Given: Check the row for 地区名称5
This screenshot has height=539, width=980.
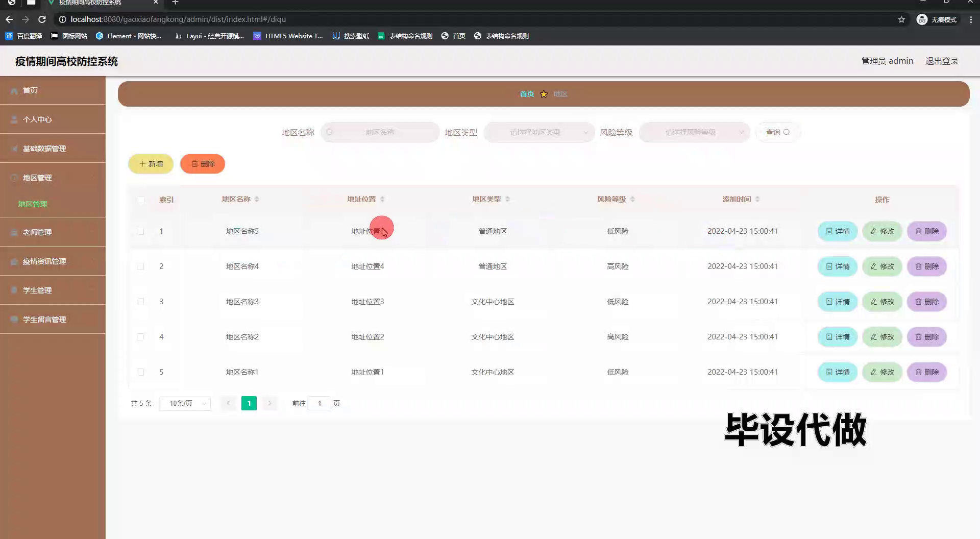Looking at the screenshot, I should 140,231.
